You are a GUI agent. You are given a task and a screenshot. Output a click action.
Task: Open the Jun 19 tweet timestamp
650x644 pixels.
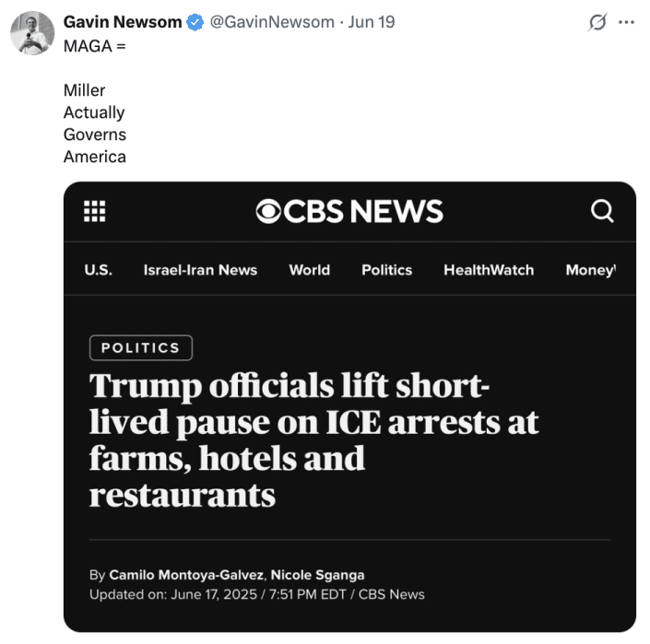tap(372, 22)
